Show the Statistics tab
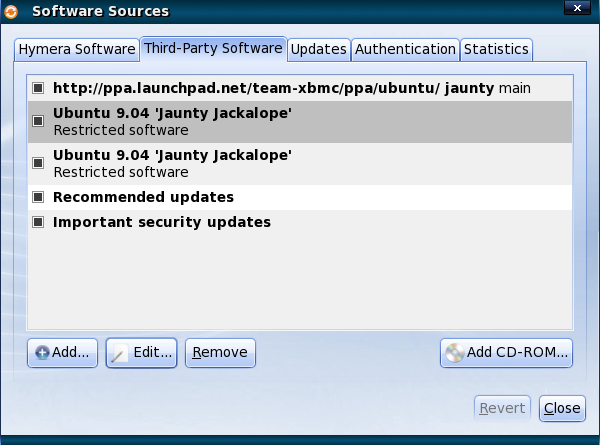 [496, 50]
